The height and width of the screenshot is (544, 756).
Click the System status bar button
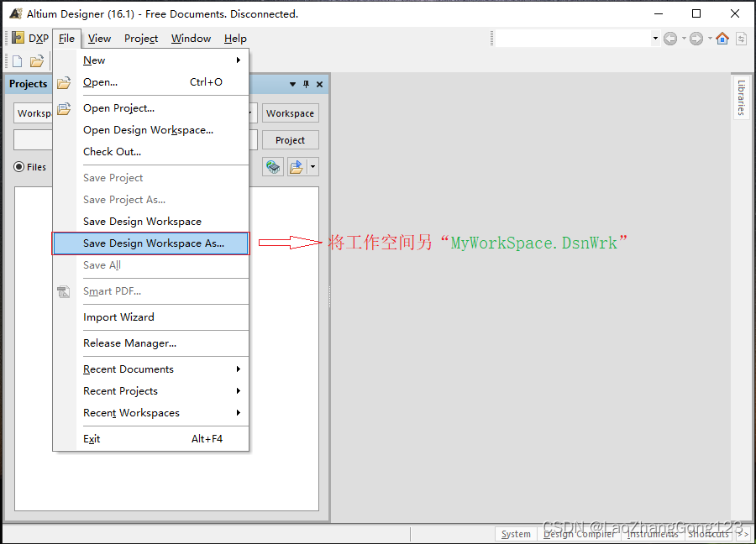coord(516,534)
